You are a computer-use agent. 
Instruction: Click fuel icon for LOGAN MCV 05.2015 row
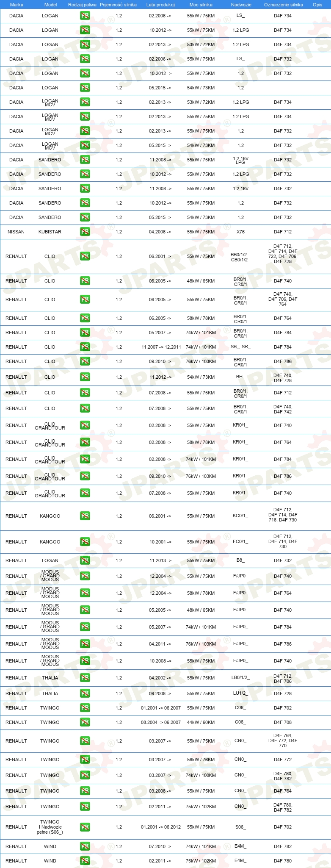(85, 145)
